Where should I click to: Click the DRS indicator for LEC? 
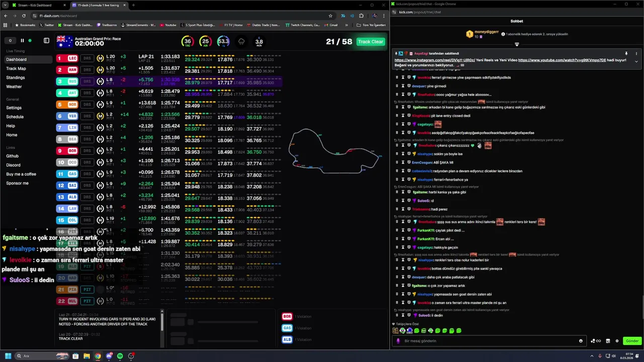tap(87, 58)
